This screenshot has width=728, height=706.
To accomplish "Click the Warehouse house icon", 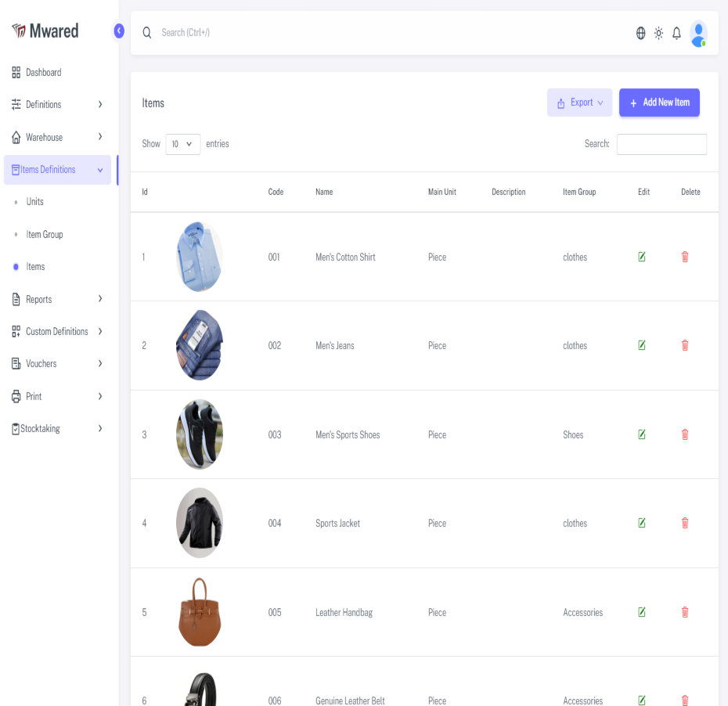I will pyautogui.click(x=16, y=138).
